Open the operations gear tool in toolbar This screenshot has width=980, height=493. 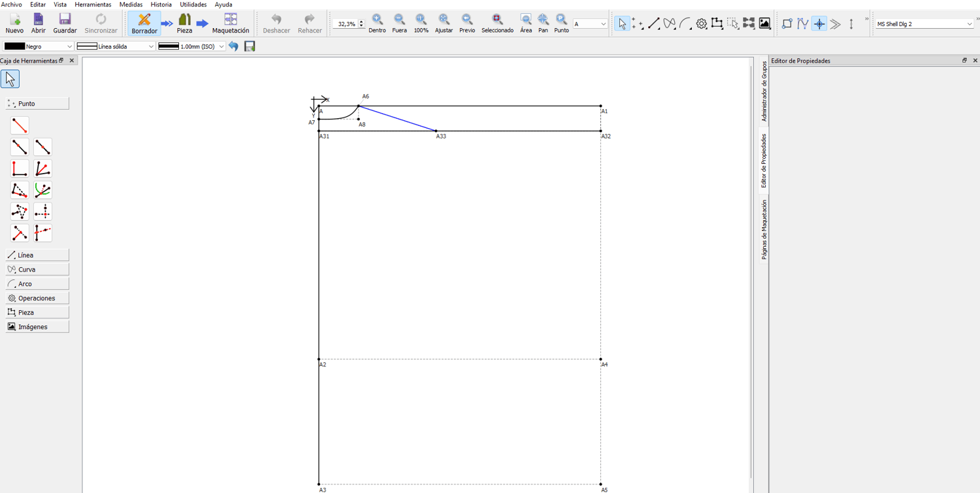click(x=701, y=24)
